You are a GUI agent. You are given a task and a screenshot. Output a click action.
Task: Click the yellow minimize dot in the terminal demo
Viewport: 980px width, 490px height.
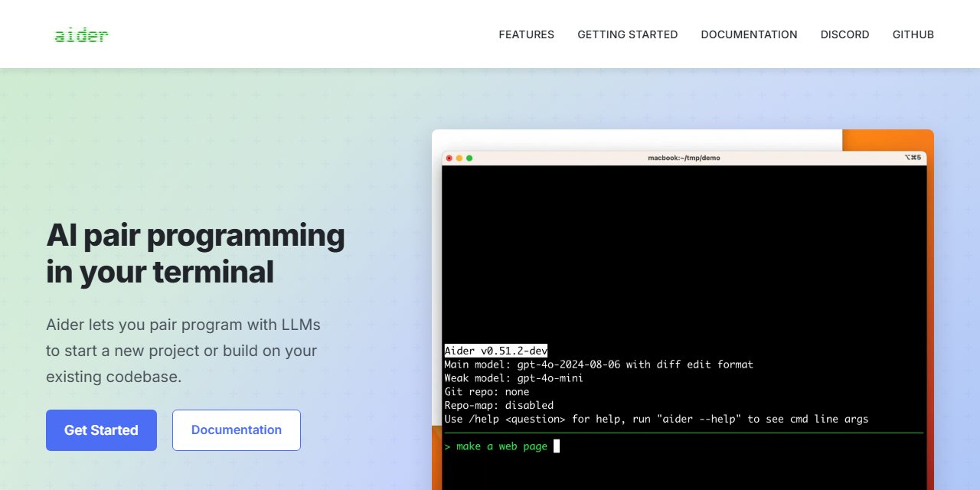pyautogui.click(x=459, y=158)
